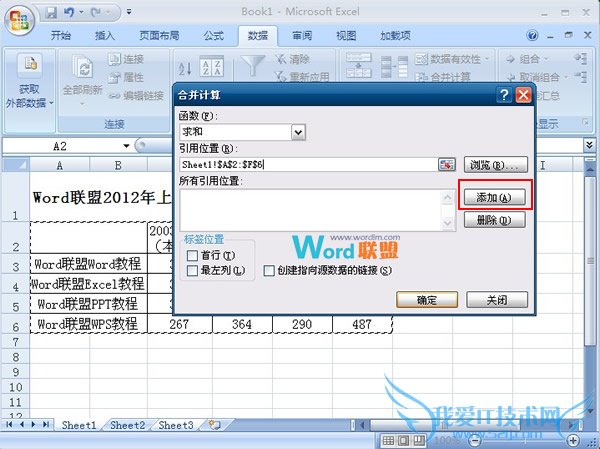600x449 pixels.
Task: Open connection Properties command
Action: click(126, 77)
